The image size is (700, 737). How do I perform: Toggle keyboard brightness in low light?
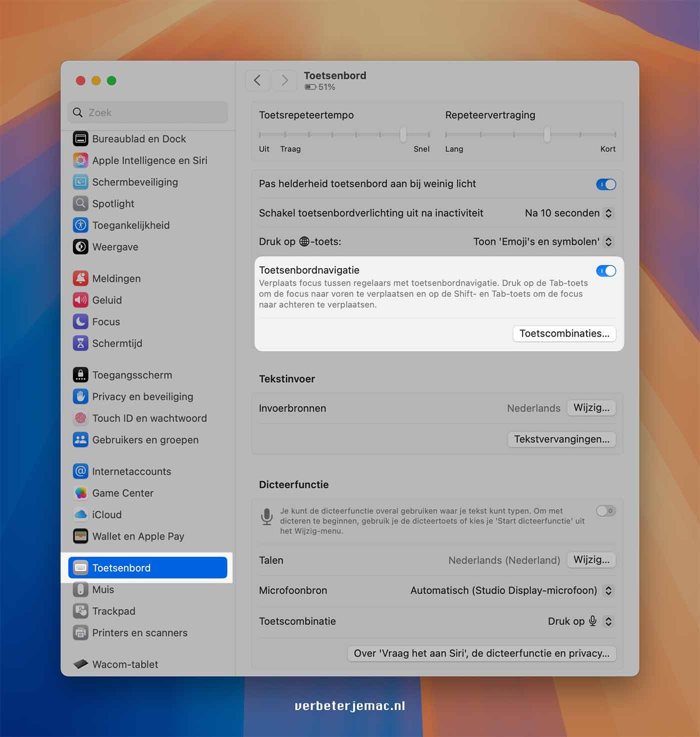tap(606, 184)
